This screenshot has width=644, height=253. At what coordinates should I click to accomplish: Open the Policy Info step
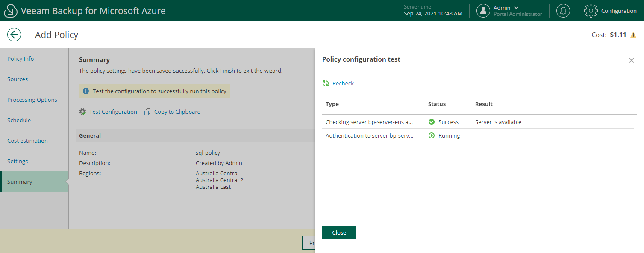tap(21, 59)
